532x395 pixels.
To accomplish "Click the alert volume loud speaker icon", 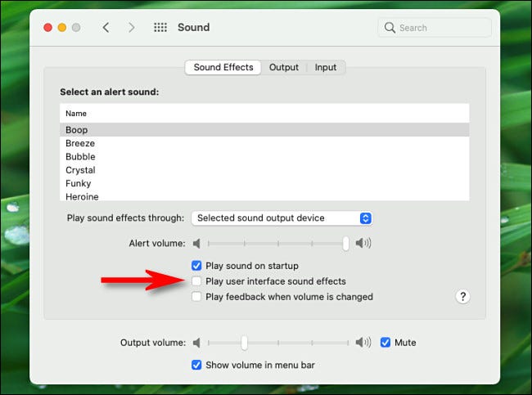I will coord(363,243).
